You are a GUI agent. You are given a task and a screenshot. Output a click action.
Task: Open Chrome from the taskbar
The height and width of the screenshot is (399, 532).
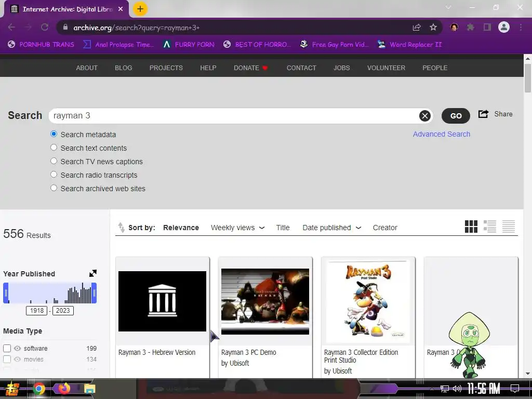tap(39, 389)
